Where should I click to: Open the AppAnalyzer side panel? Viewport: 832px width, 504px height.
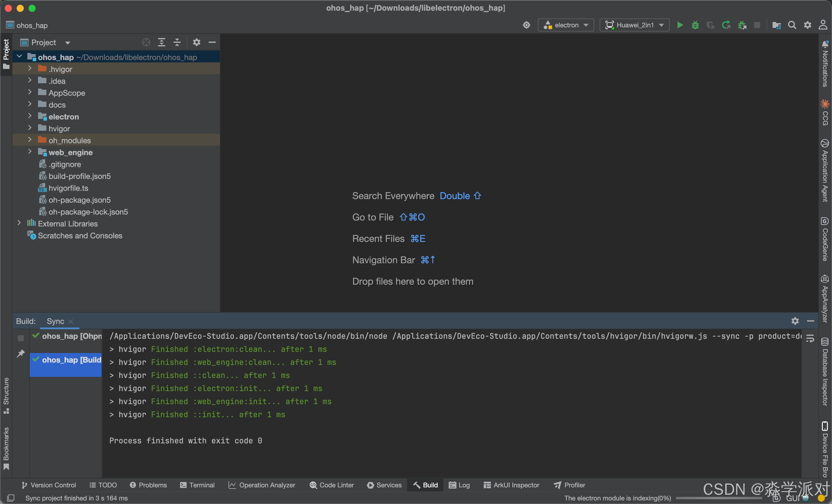click(825, 299)
